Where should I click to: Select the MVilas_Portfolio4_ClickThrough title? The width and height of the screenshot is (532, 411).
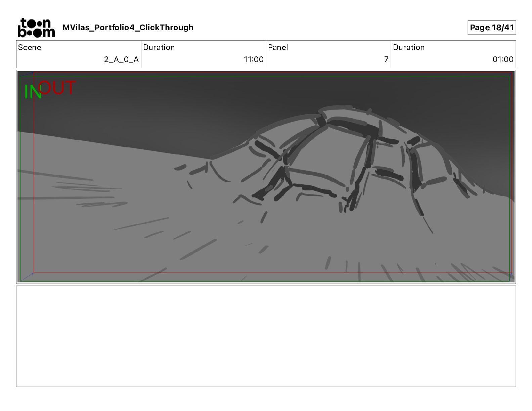pyautogui.click(x=128, y=28)
